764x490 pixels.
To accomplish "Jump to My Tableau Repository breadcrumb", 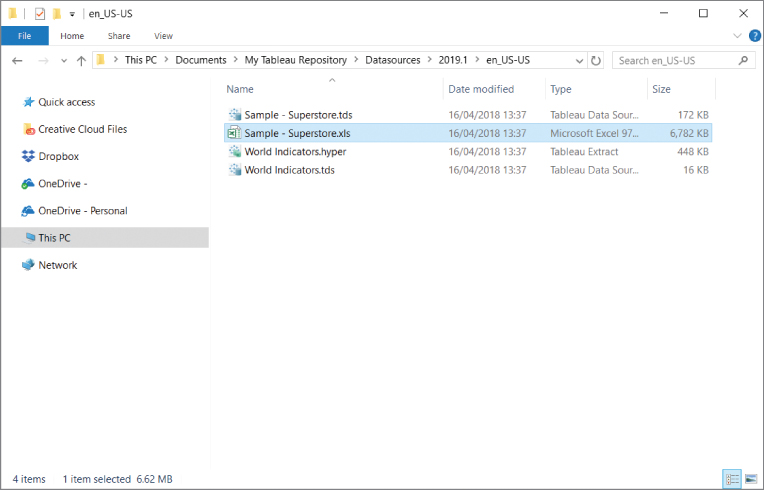I will [296, 60].
